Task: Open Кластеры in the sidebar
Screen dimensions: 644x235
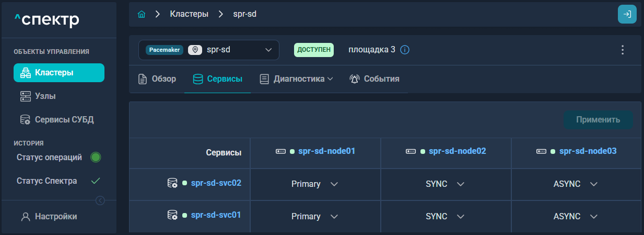Action: (59, 73)
